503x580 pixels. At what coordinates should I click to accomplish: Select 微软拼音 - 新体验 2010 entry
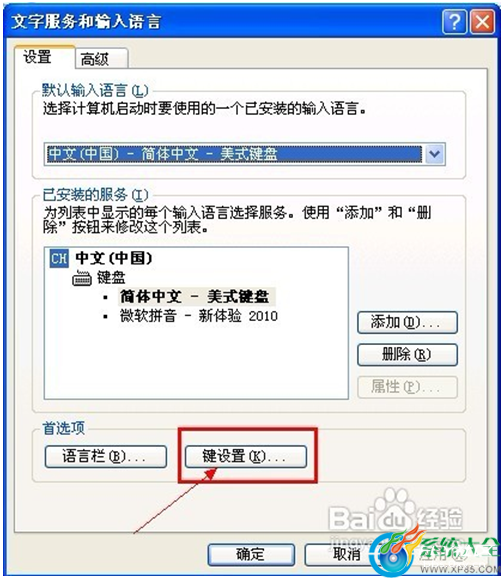coord(199,316)
